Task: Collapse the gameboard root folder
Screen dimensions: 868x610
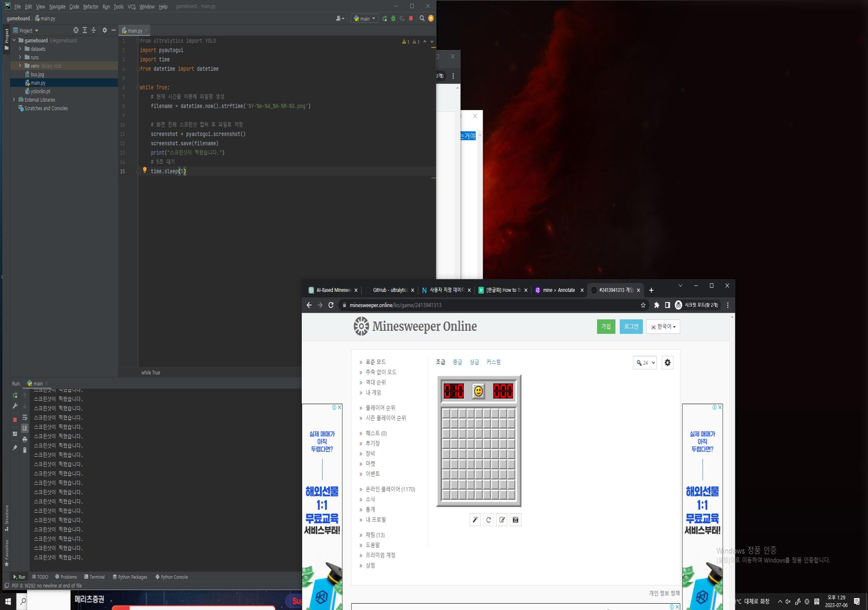Action: click(x=14, y=40)
